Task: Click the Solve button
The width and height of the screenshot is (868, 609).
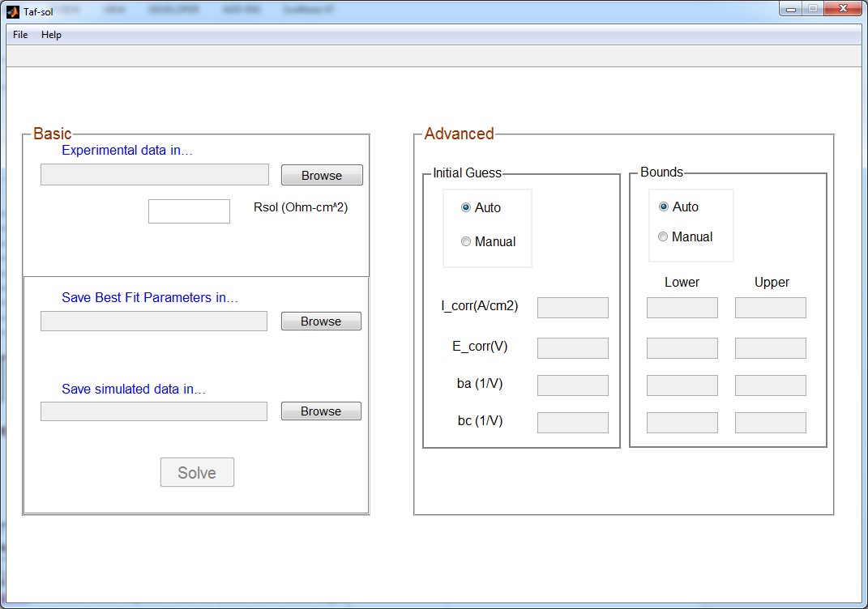Action: (197, 472)
